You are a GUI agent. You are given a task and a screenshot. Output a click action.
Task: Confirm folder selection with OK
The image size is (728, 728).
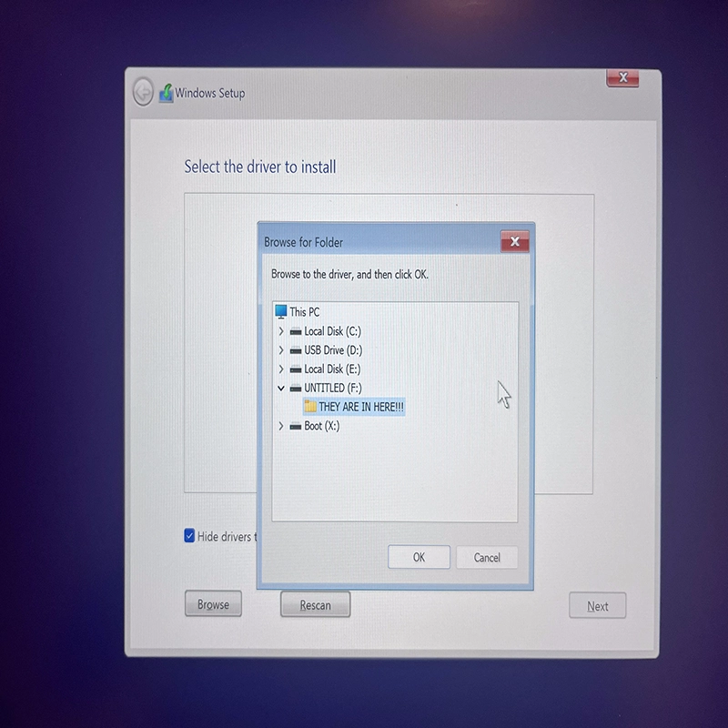point(419,557)
